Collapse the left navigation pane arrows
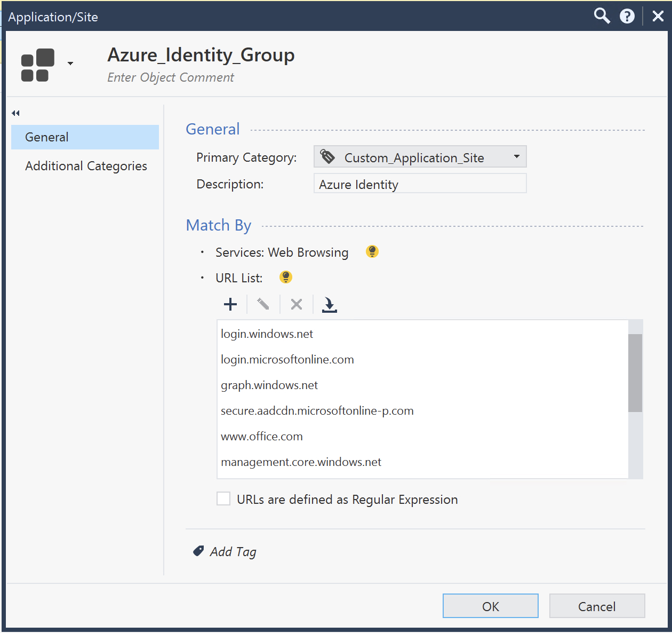Screen dimensions: 672x633 tap(15, 113)
